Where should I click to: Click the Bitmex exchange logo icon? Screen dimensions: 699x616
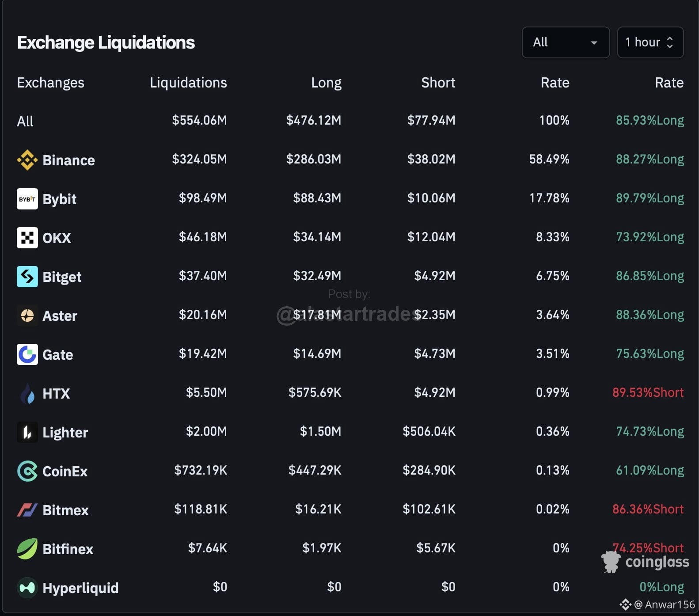tap(27, 510)
